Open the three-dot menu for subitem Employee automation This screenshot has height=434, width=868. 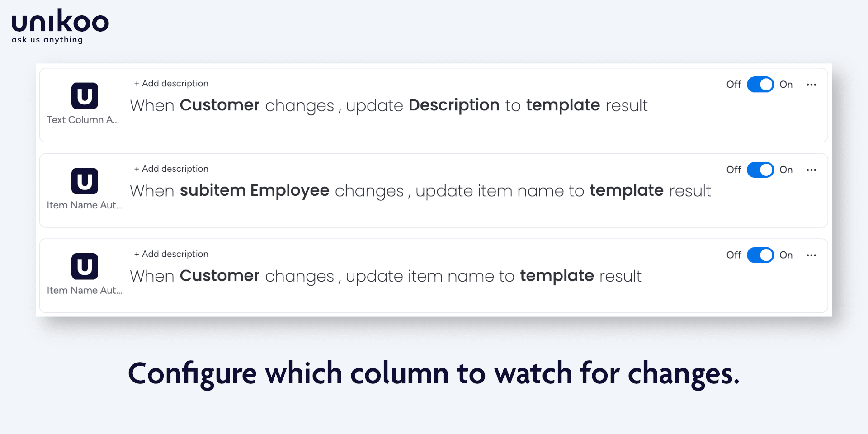[811, 170]
